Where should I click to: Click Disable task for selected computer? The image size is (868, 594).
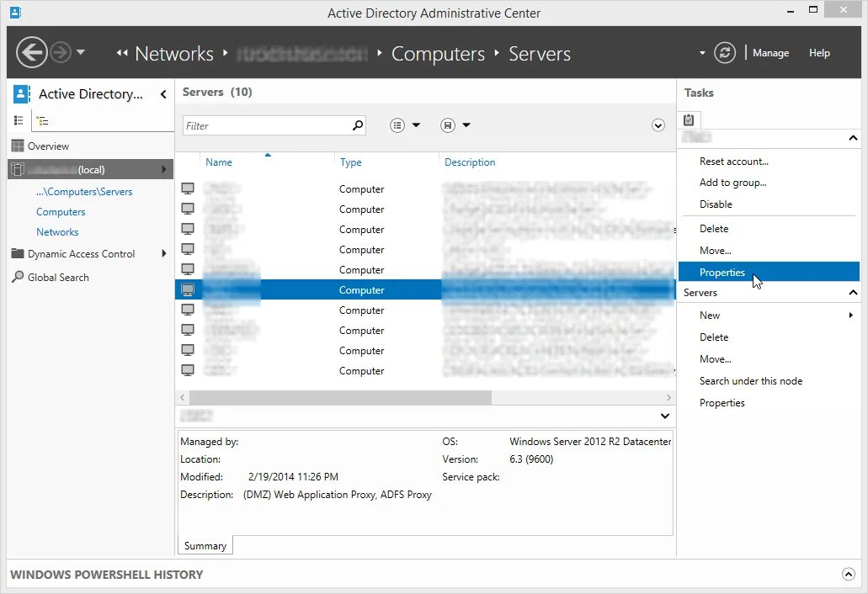coord(716,204)
